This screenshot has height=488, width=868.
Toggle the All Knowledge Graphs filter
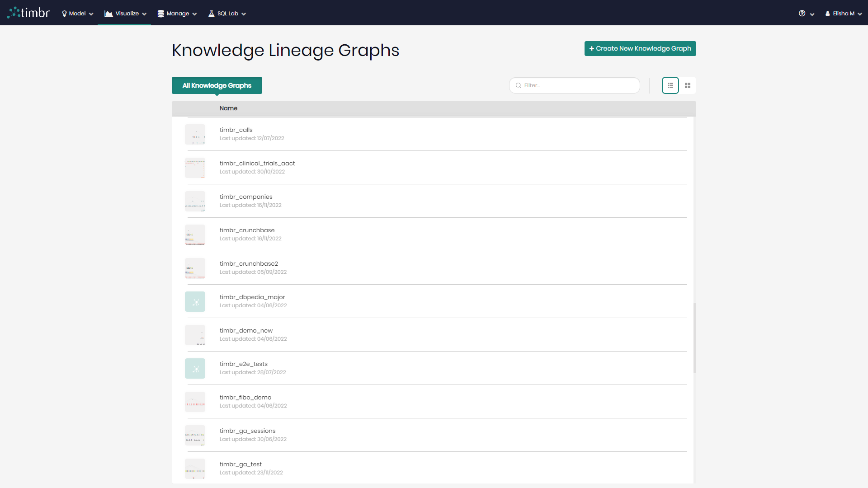217,85
